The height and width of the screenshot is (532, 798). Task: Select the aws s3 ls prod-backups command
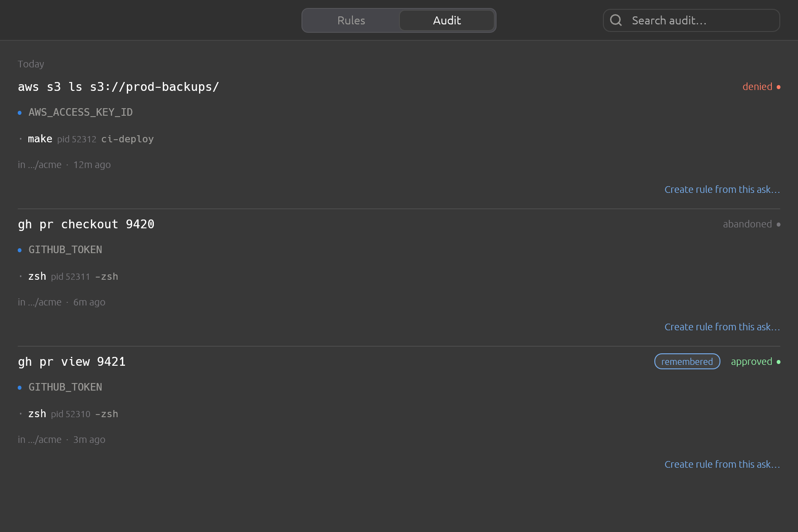click(x=118, y=87)
